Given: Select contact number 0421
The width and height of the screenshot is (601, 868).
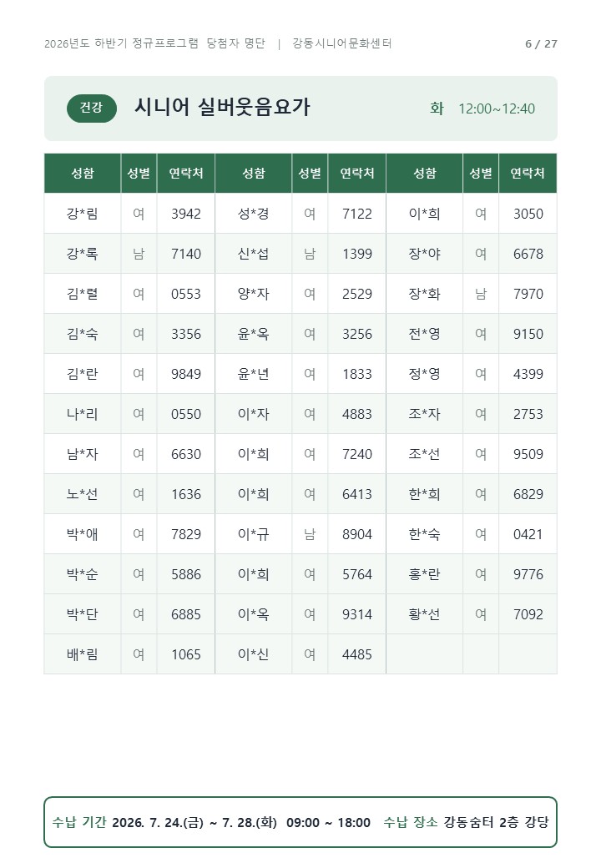Looking at the screenshot, I should pyautogui.click(x=528, y=534).
